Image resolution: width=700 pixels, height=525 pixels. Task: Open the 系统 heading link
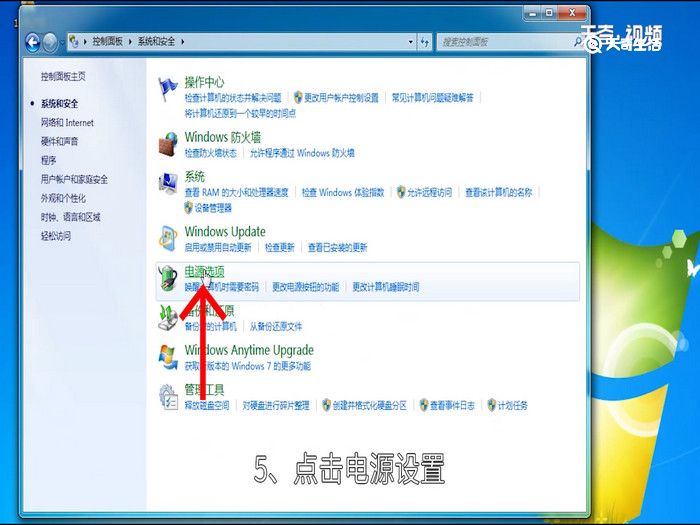point(195,176)
